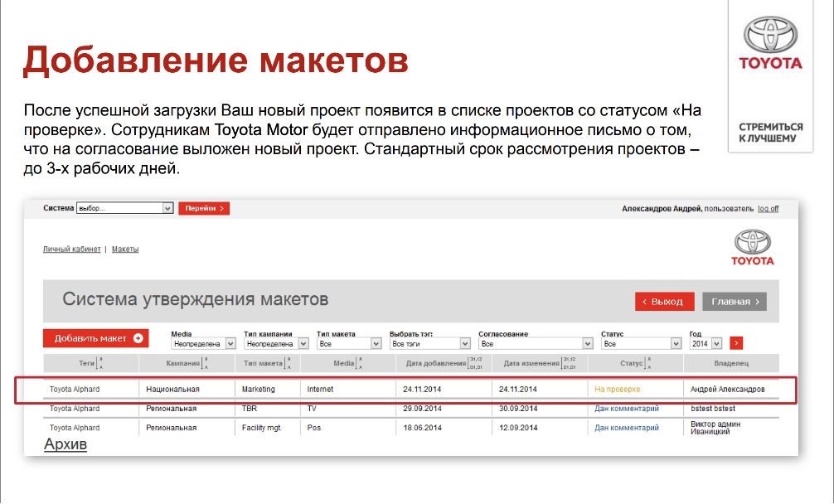Click date 29.09.2014 cell
Image resolution: width=834 pixels, height=504 pixels.
click(x=422, y=409)
